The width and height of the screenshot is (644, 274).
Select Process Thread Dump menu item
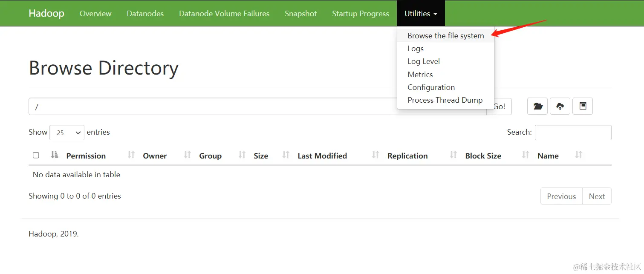click(445, 100)
